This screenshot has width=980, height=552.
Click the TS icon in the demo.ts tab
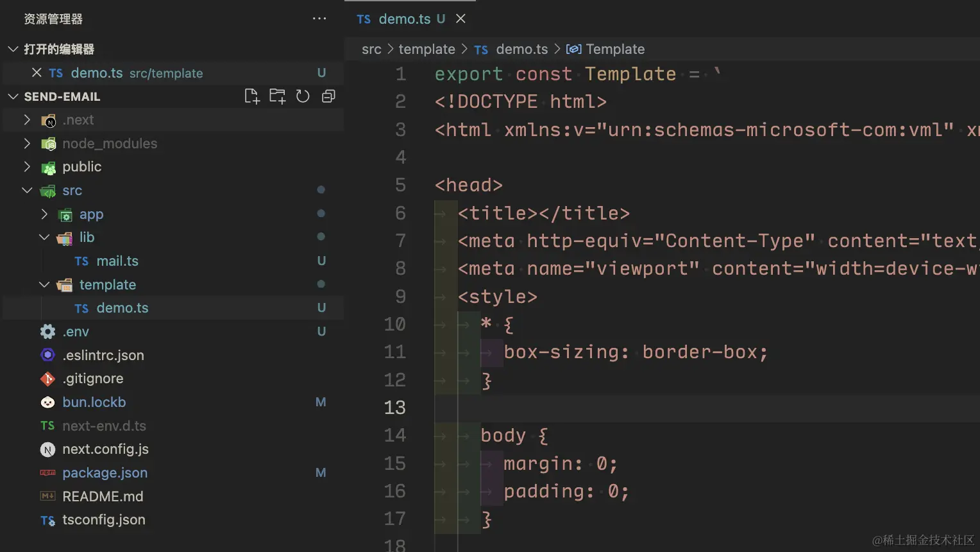click(x=364, y=19)
